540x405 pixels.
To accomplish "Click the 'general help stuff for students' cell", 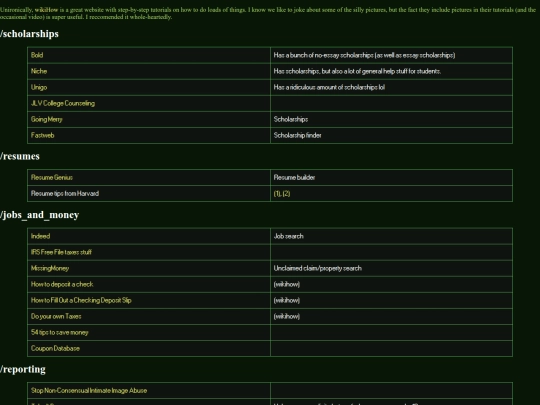I will (x=391, y=71).
